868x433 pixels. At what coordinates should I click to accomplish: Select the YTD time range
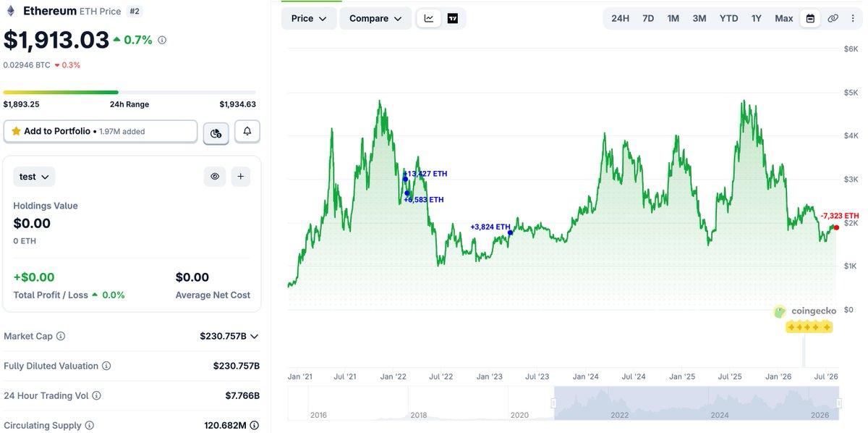(728, 18)
